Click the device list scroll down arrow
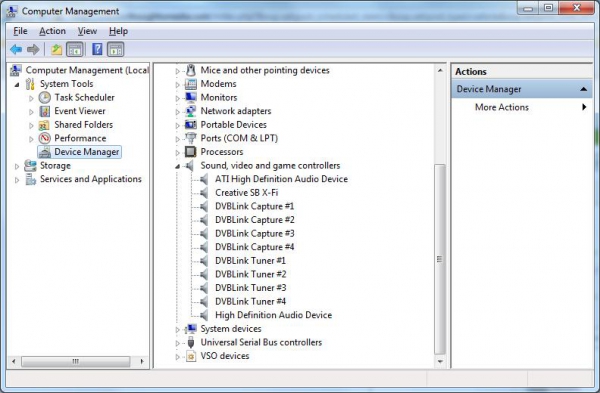This screenshot has width=600, height=393. coord(440,362)
